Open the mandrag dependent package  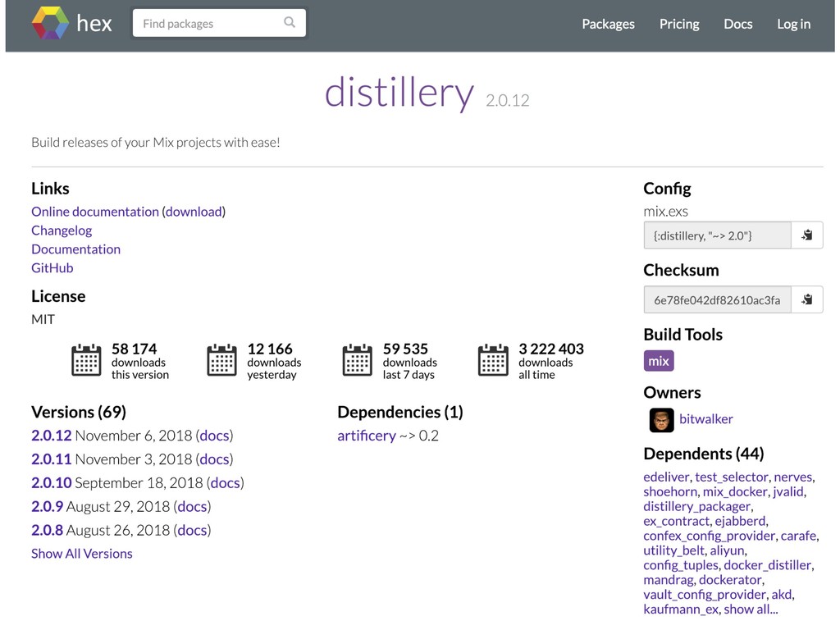tap(669, 580)
